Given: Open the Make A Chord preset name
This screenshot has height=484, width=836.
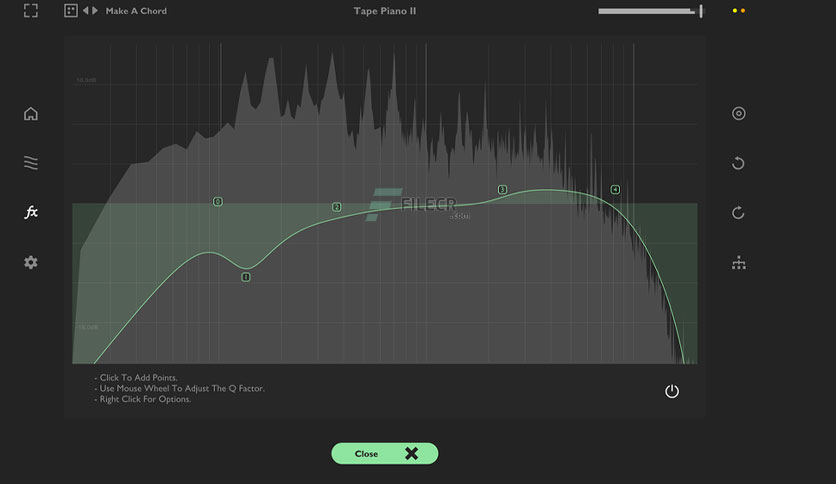Looking at the screenshot, I should click(x=136, y=11).
